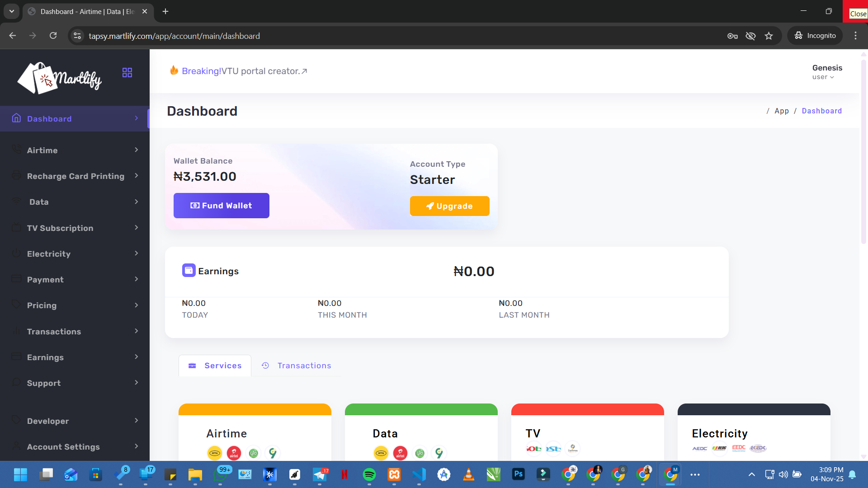Click the DStv logo under TV

(x=553, y=449)
